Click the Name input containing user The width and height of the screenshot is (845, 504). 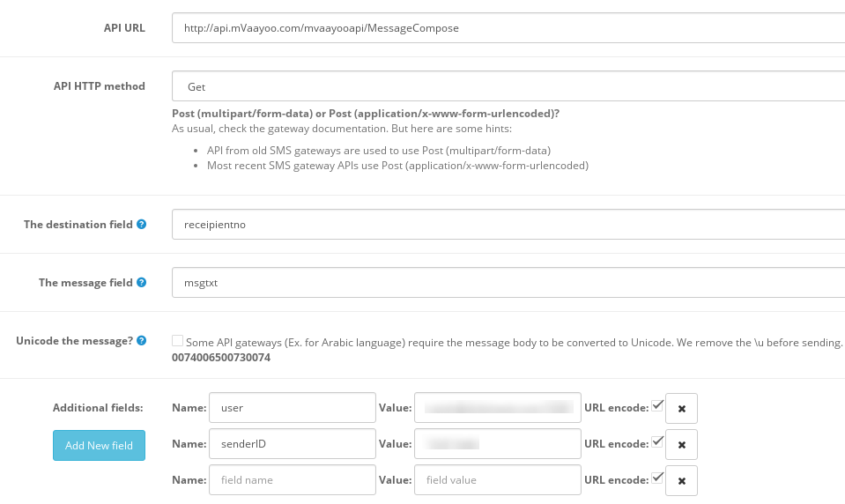coord(293,408)
